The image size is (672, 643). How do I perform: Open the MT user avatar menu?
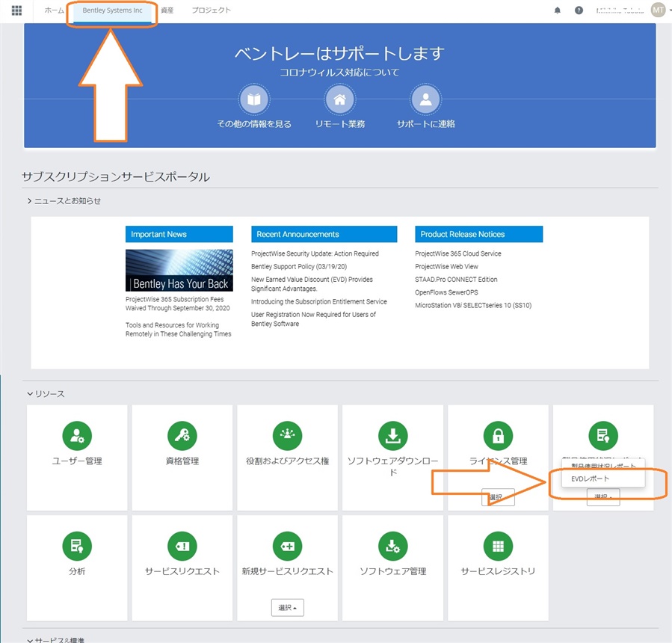[658, 10]
